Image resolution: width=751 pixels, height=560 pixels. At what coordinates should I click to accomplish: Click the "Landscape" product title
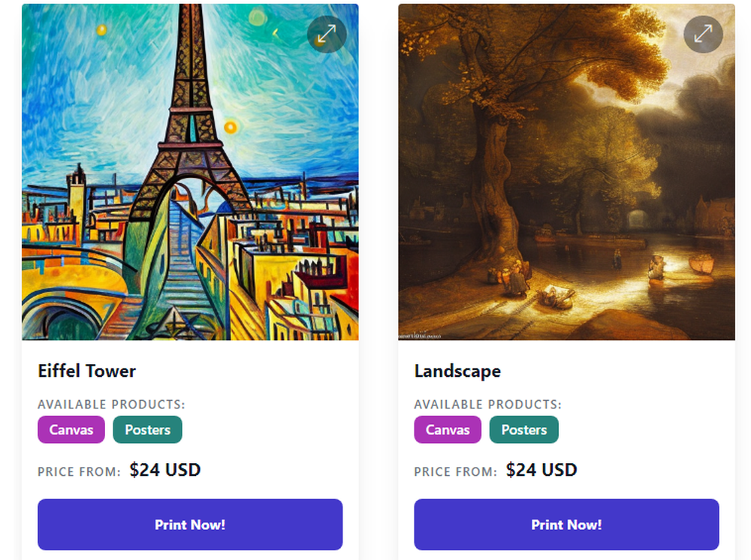coord(457,371)
